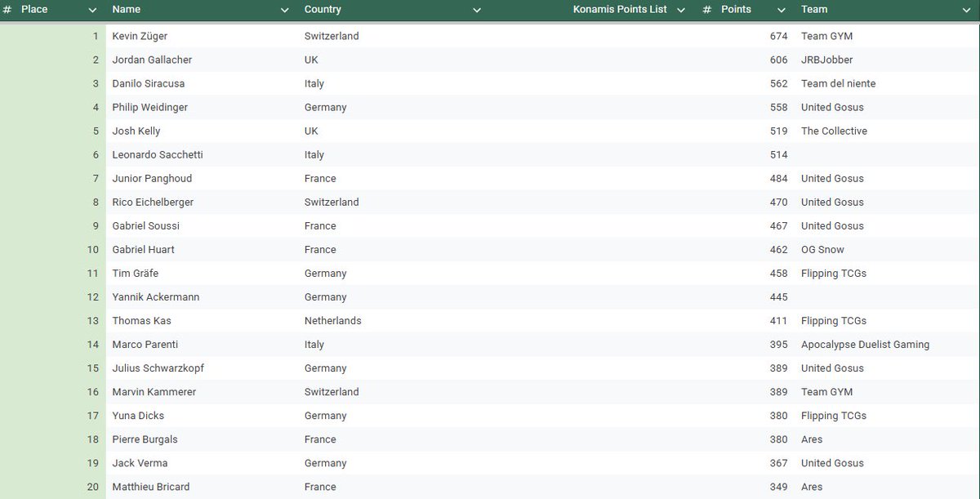Select the name cell Marco Parenti
980x499 pixels.
(x=145, y=344)
